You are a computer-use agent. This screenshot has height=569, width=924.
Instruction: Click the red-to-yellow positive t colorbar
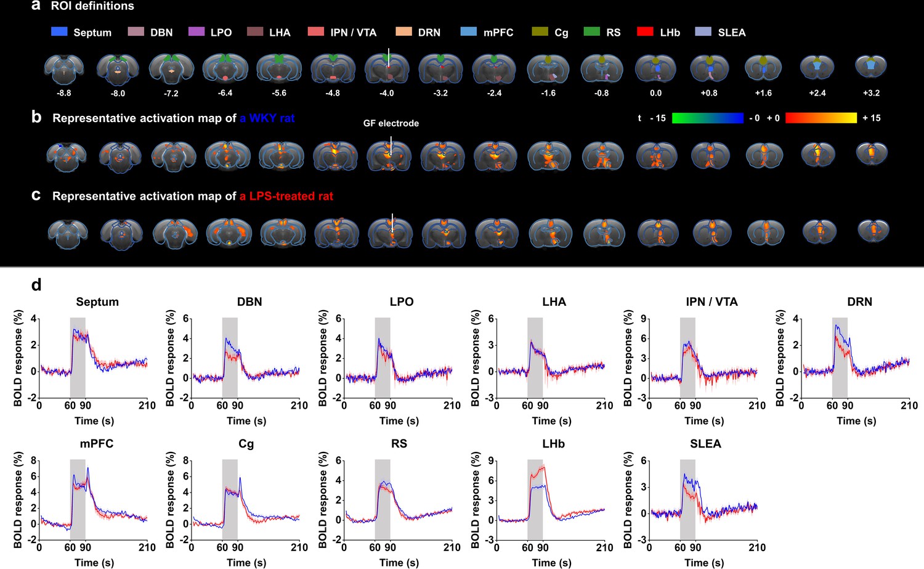point(821,118)
